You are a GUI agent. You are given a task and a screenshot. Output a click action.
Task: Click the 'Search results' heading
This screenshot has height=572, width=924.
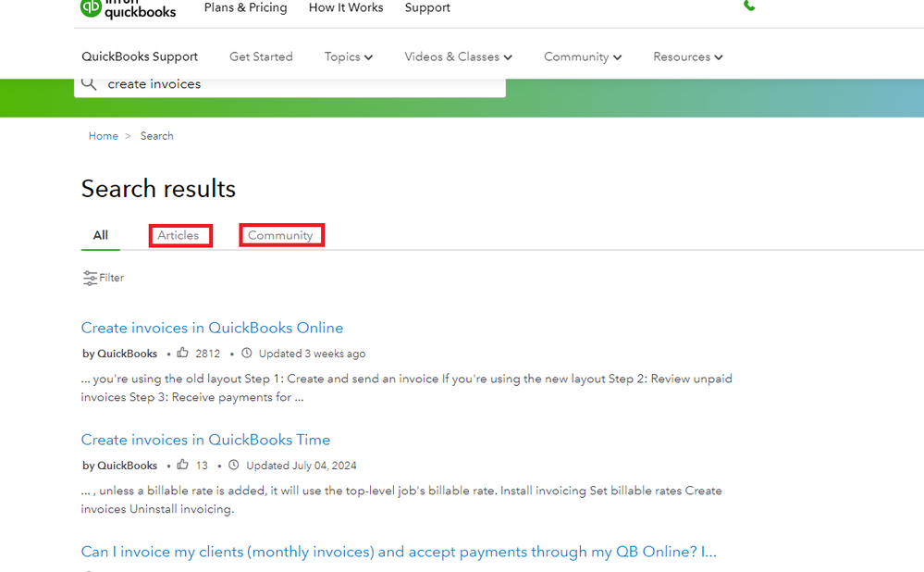(x=158, y=189)
